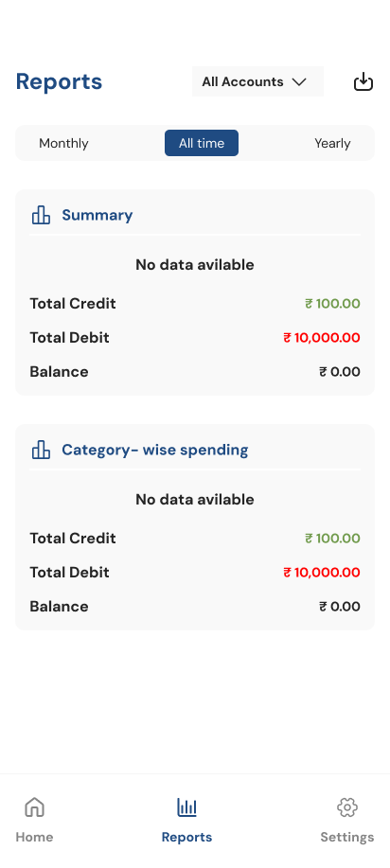Click the Summary section heading

(97, 215)
